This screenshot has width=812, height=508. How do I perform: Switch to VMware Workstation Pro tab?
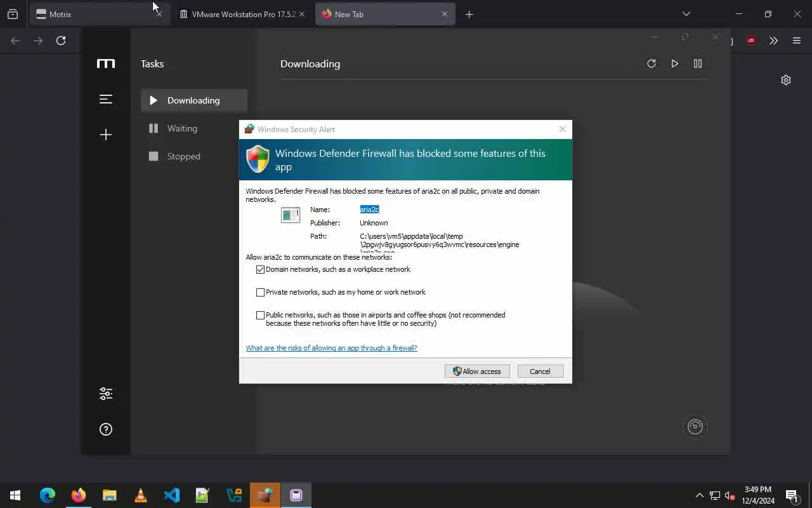click(x=242, y=14)
